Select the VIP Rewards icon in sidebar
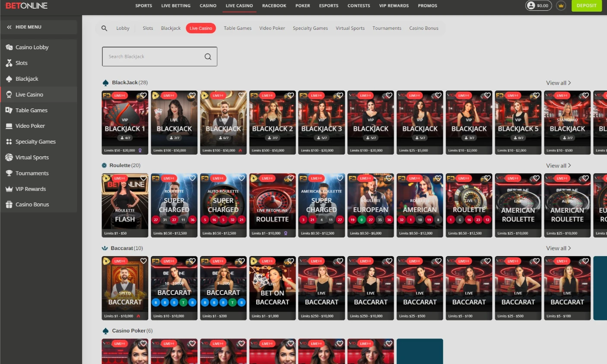 (10, 189)
